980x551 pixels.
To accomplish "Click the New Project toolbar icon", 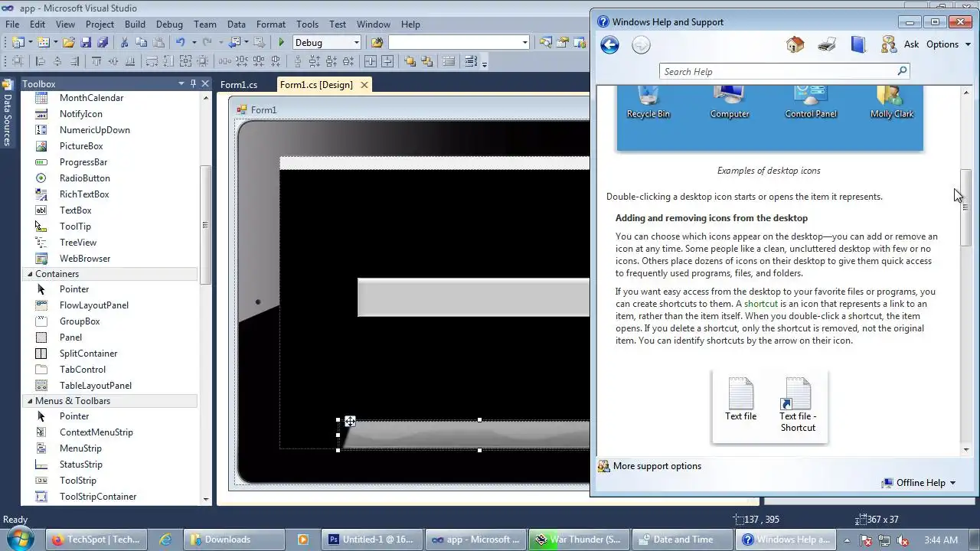I will pos(18,43).
